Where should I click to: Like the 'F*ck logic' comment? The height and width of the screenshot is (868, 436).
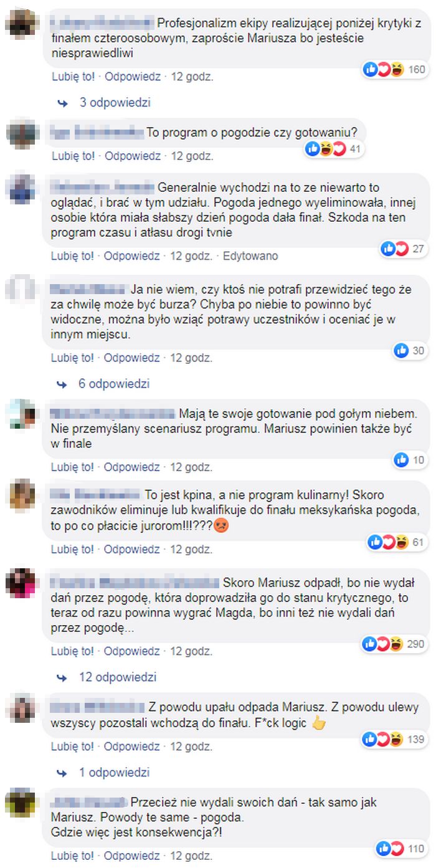[x=73, y=746]
